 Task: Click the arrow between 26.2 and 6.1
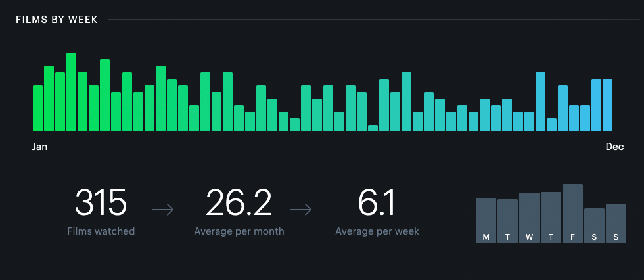[x=301, y=210]
